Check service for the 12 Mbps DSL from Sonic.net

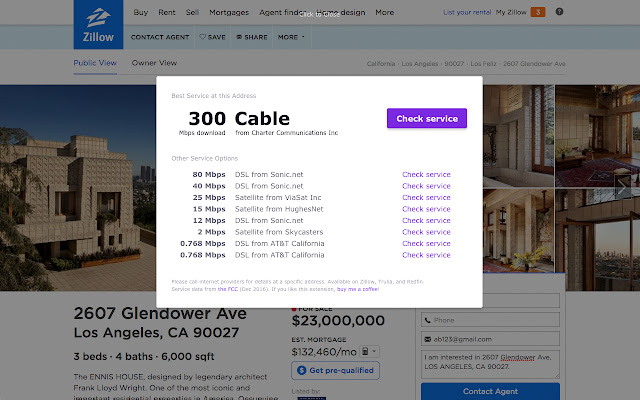[x=426, y=220]
